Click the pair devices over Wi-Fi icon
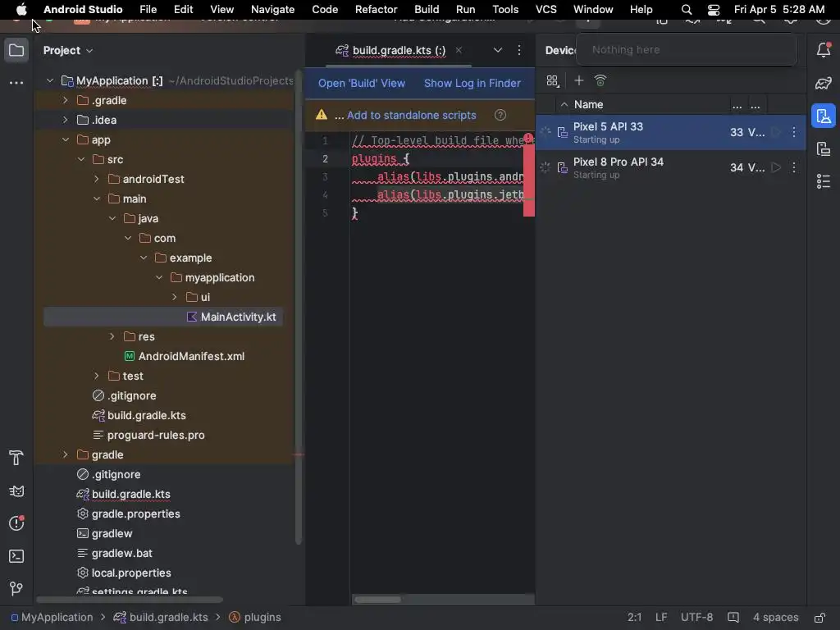840x630 pixels. point(600,81)
